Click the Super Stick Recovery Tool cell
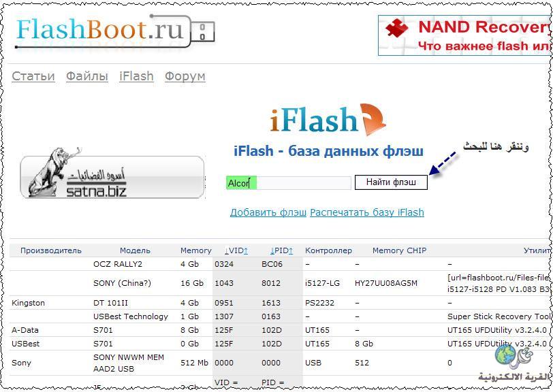 (x=499, y=316)
